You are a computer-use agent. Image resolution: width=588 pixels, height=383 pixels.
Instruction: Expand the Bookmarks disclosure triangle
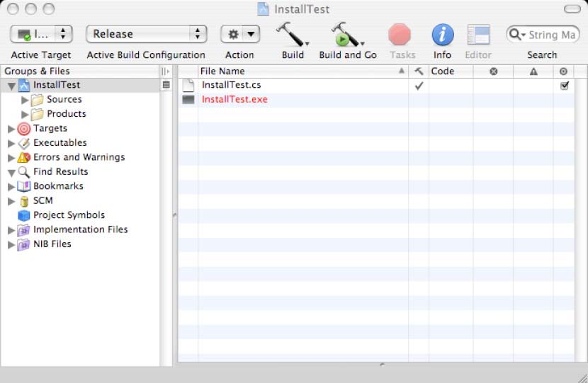11,187
